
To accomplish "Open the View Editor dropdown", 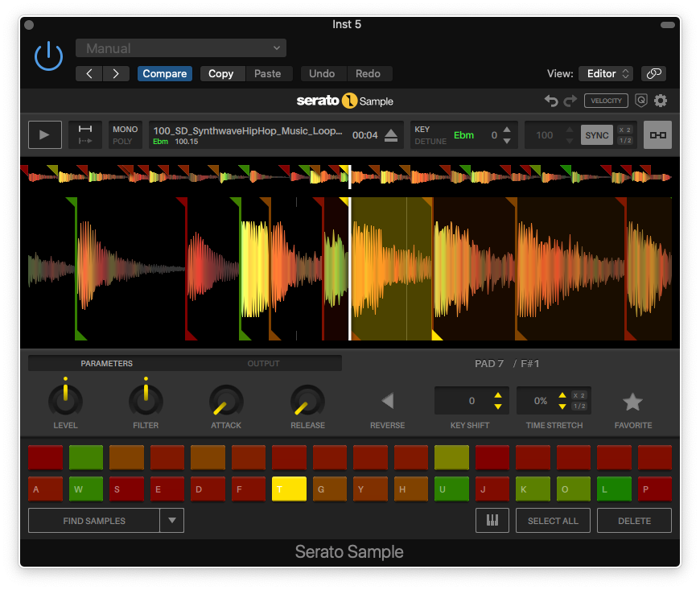I will pyautogui.click(x=605, y=73).
